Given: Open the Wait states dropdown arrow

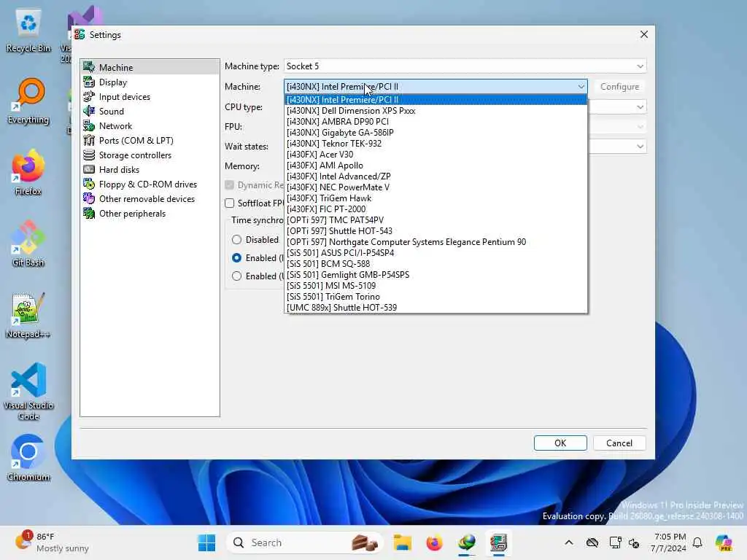Looking at the screenshot, I should point(640,146).
